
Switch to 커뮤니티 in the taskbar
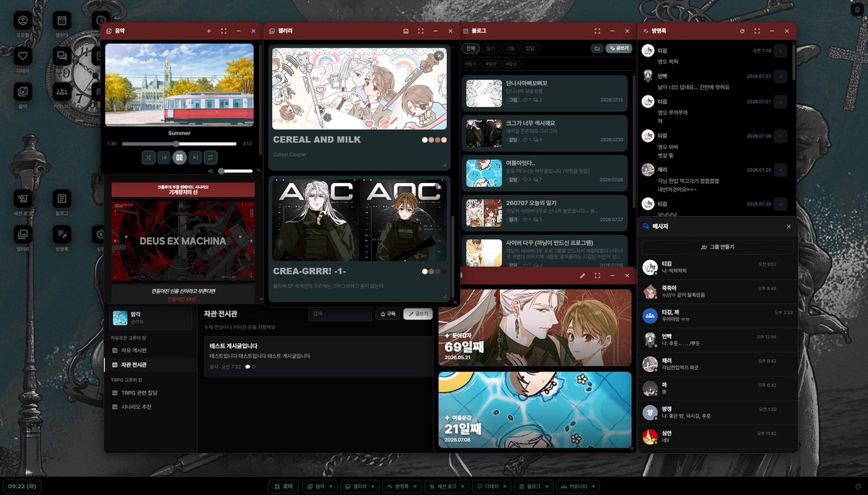pyautogui.click(x=577, y=486)
